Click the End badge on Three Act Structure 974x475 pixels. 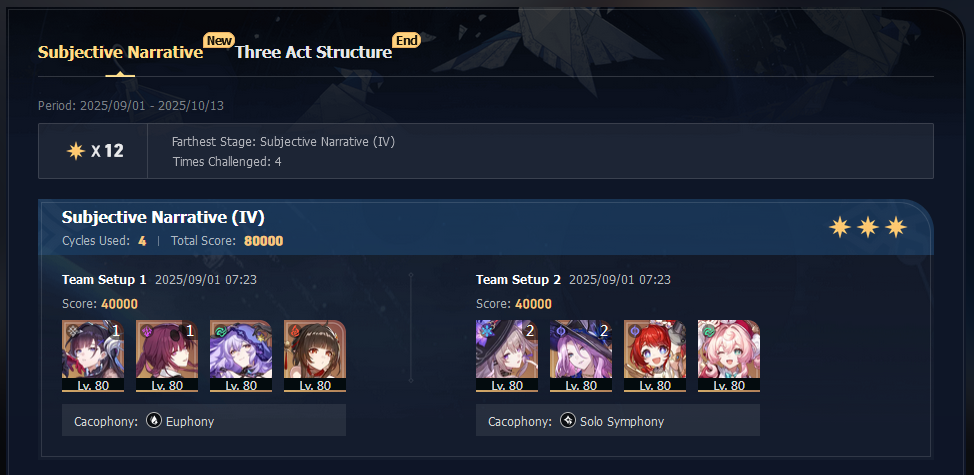click(407, 41)
